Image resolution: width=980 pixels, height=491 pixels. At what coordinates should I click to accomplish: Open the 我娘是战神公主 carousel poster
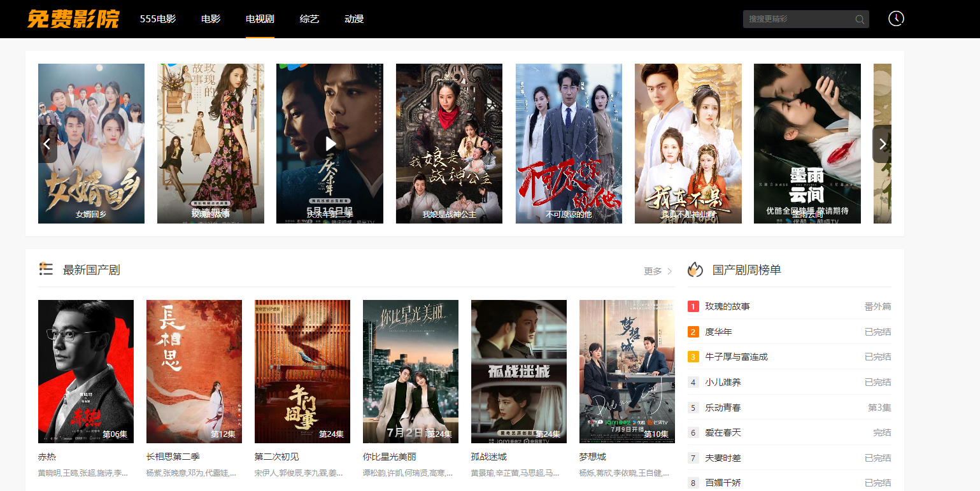(449, 143)
